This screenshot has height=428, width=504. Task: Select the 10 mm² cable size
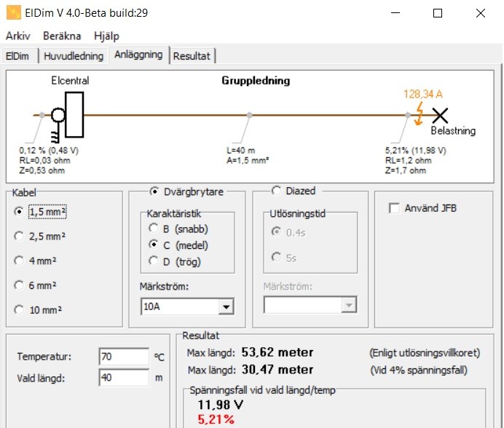pos(19,310)
